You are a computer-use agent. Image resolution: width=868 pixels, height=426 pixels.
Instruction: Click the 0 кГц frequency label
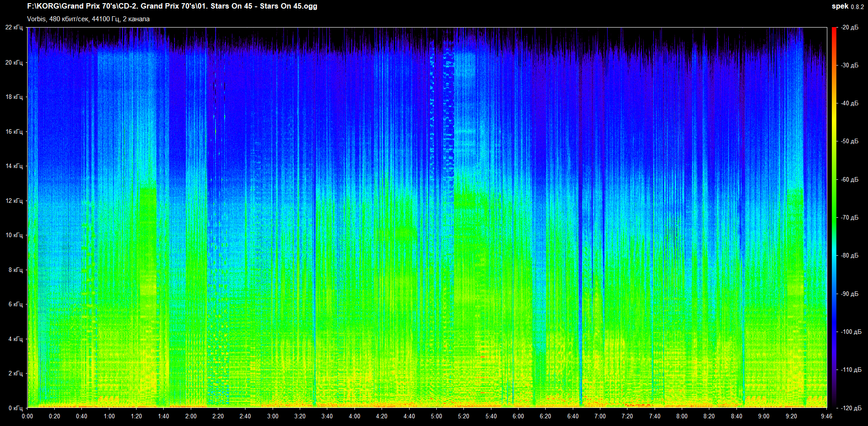pos(15,408)
